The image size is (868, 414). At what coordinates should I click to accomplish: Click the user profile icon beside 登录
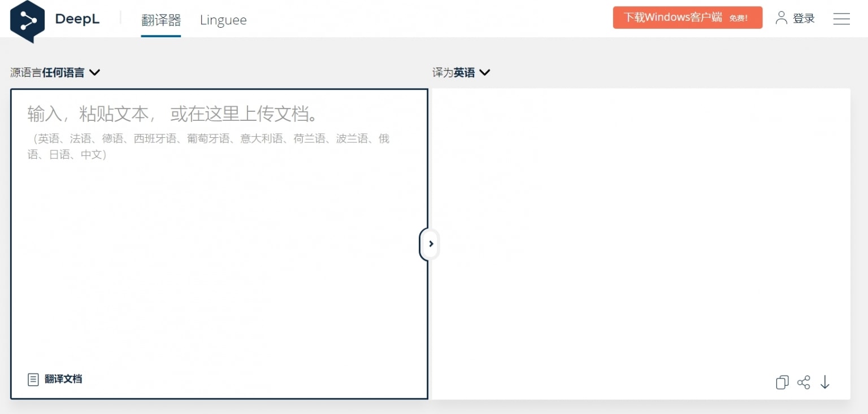click(x=781, y=18)
